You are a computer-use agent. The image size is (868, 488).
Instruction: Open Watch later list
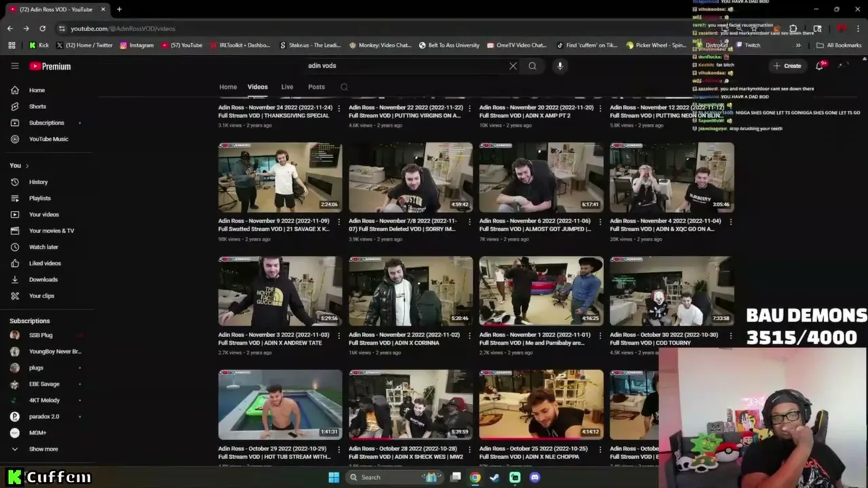click(x=43, y=247)
